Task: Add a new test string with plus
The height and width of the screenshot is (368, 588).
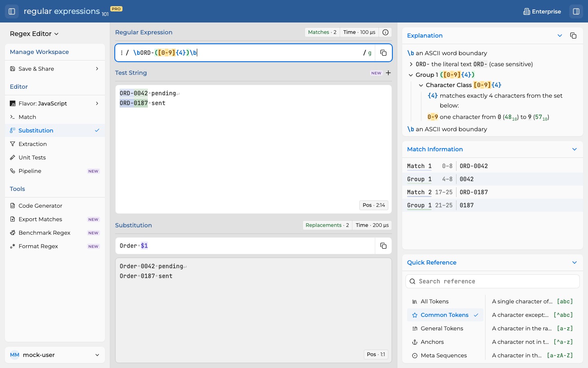Action: pyautogui.click(x=388, y=73)
